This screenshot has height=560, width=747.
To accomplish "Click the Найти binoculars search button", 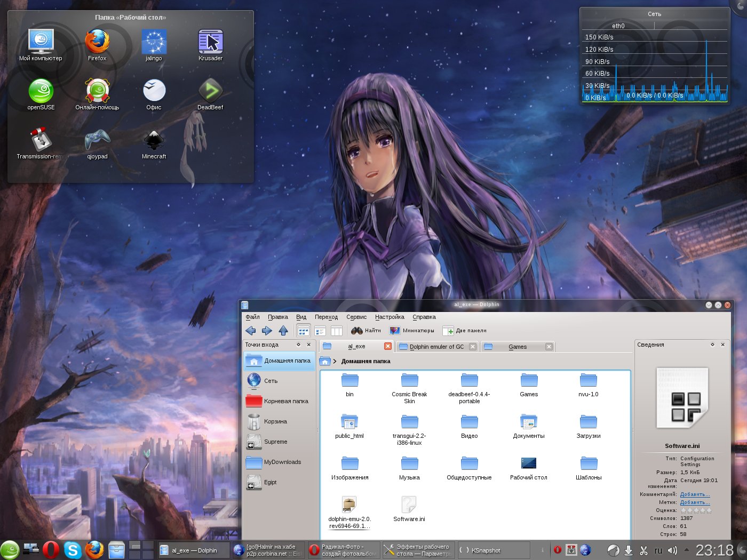I will tap(366, 331).
